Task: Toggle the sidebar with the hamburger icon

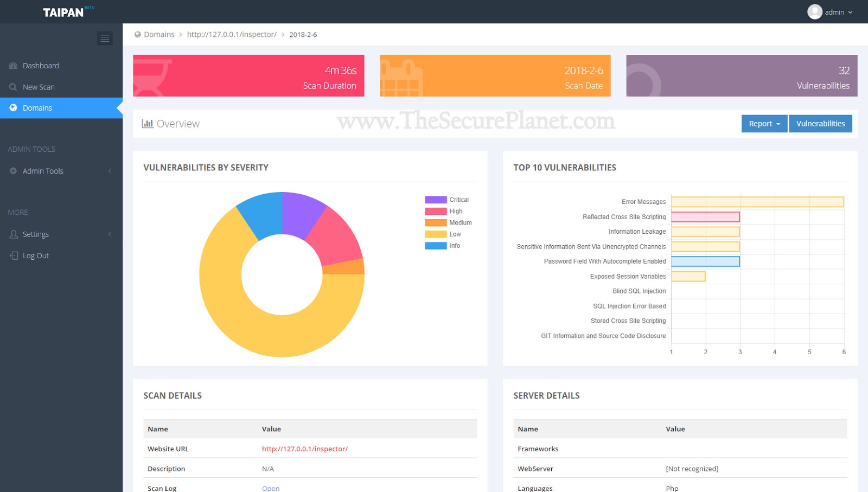Action: pyautogui.click(x=105, y=38)
